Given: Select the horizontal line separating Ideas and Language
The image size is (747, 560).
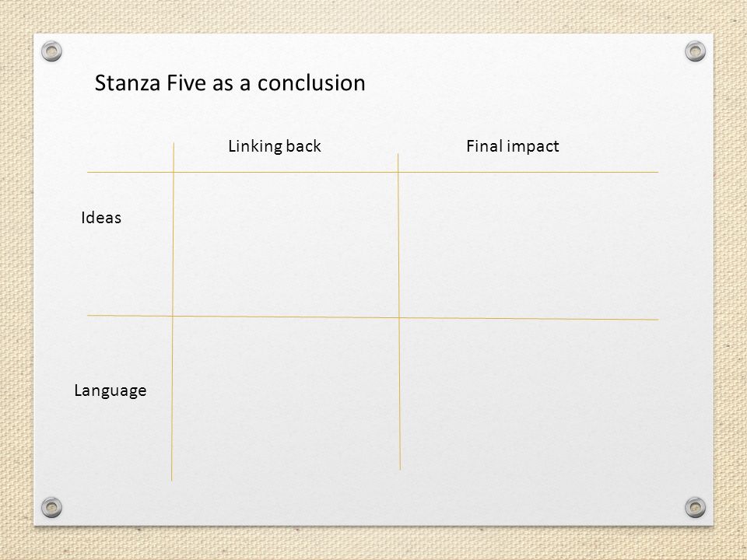Looking at the screenshot, I should click(x=373, y=317).
